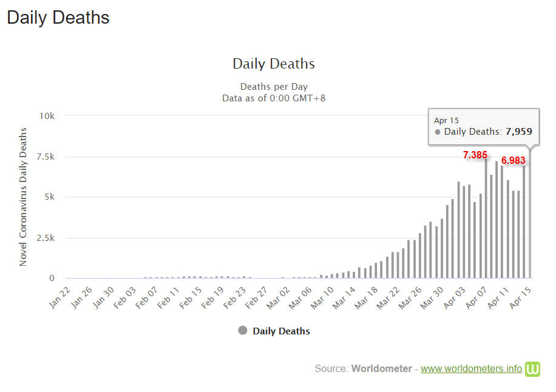Click the Worldometer source text

point(381,369)
